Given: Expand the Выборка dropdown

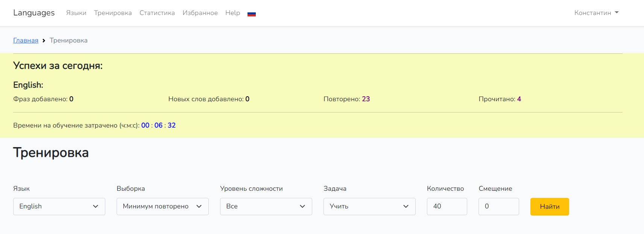Looking at the screenshot, I should pos(163,207).
